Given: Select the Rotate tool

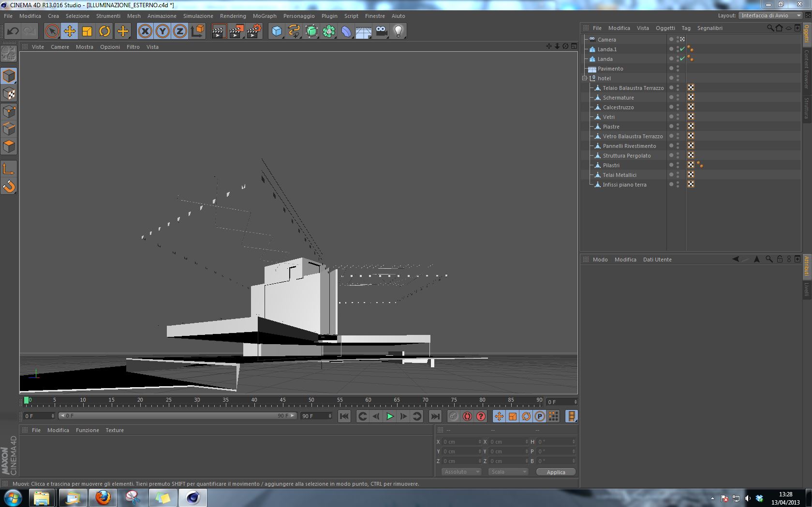Looking at the screenshot, I should point(104,31).
